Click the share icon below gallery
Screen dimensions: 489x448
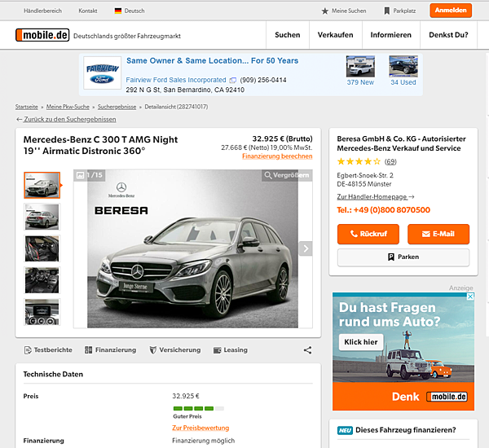[x=307, y=350]
